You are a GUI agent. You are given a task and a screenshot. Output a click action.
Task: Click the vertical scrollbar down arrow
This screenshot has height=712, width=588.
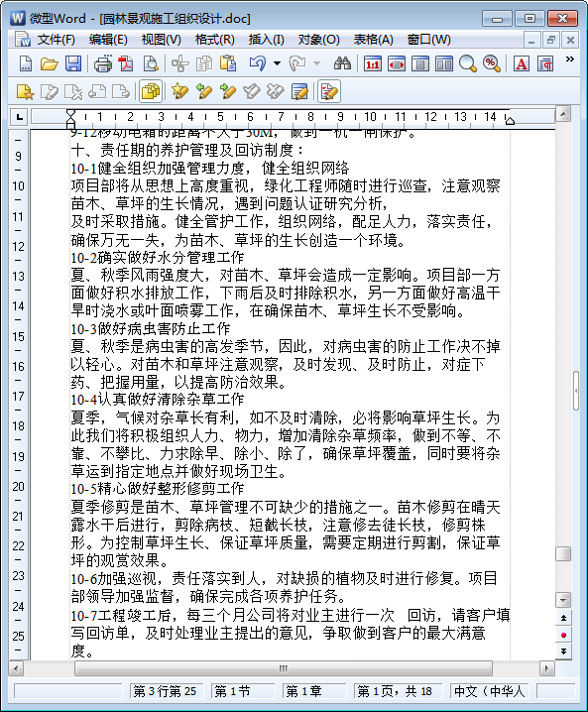(563, 600)
